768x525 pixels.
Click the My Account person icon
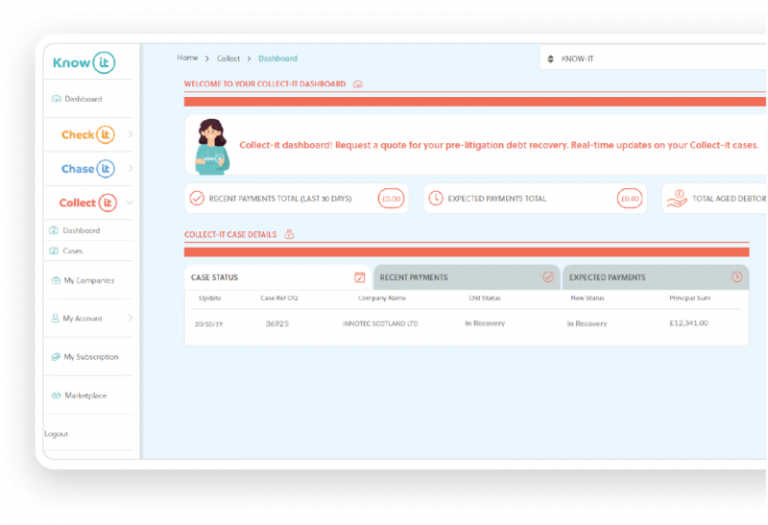[x=55, y=318]
